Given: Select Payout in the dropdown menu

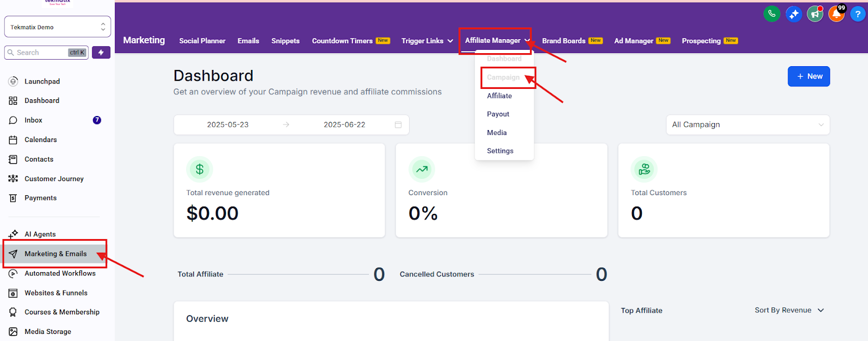Looking at the screenshot, I should click(498, 114).
